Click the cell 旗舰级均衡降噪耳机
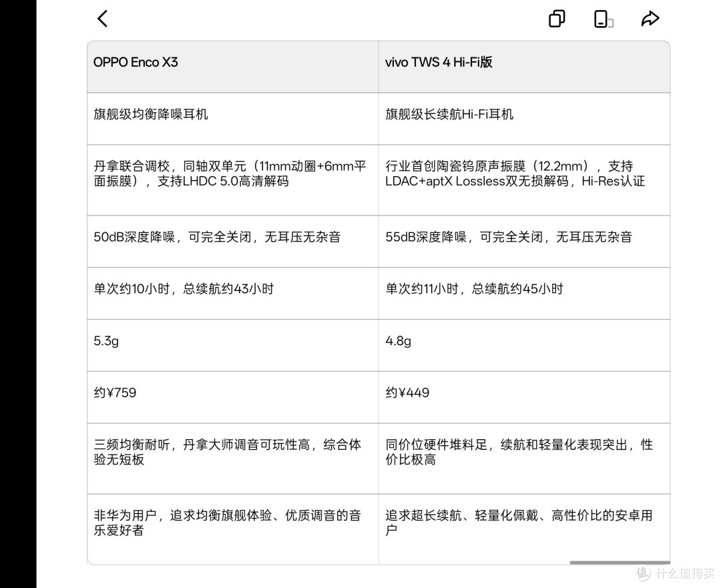This screenshot has height=588, width=721. coord(233,119)
